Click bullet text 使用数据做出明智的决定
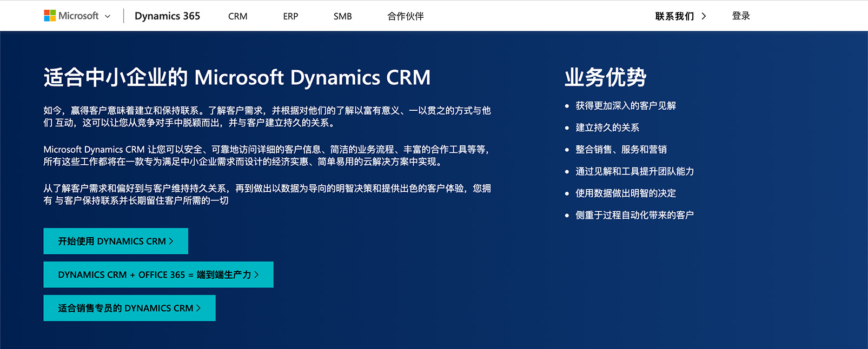The height and width of the screenshot is (349, 868). tap(626, 193)
